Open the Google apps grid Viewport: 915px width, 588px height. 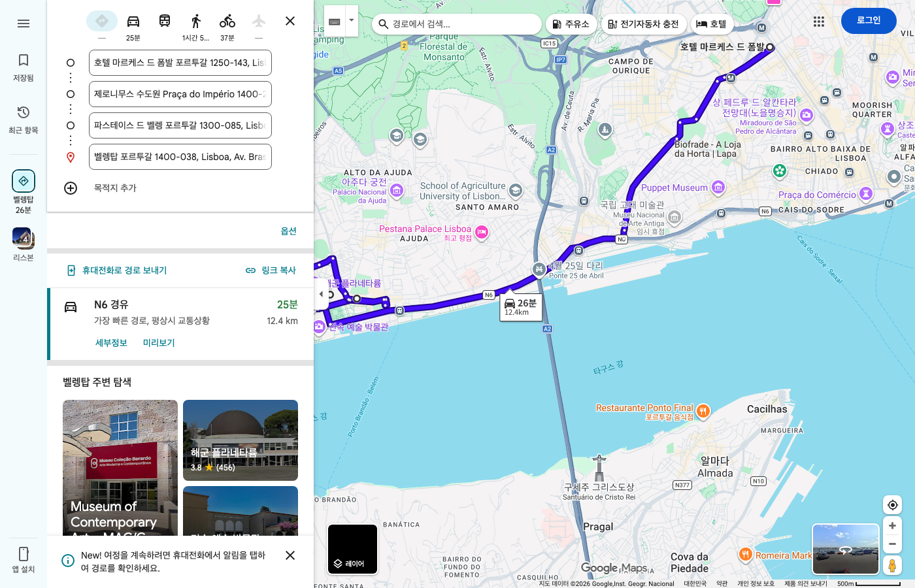[819, 22]
